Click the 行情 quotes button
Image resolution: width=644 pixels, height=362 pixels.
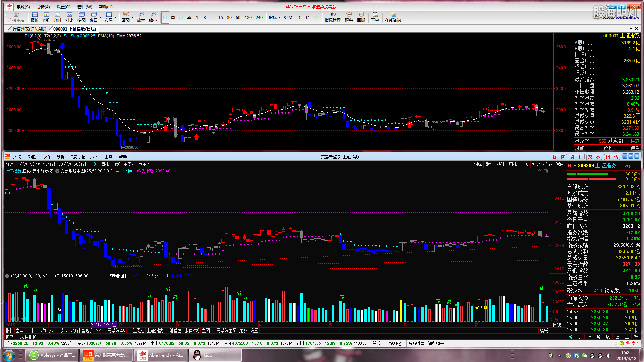tap(559, 157)
